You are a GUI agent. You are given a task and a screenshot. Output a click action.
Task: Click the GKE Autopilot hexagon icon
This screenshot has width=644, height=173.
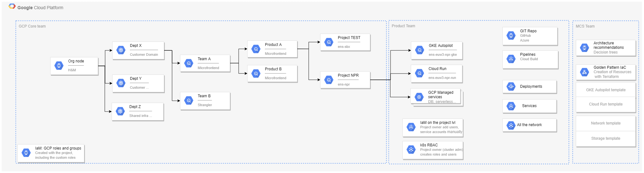tap(420, 50)
